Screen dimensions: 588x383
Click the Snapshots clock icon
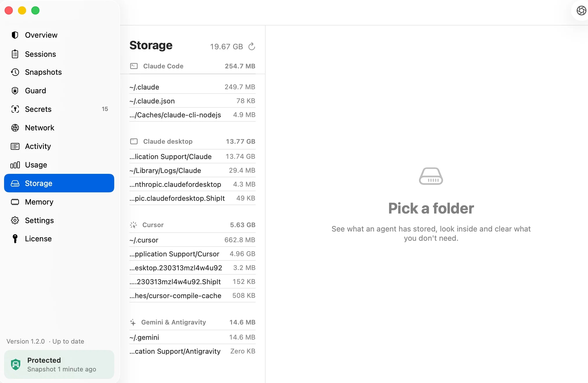coord(15,72)
